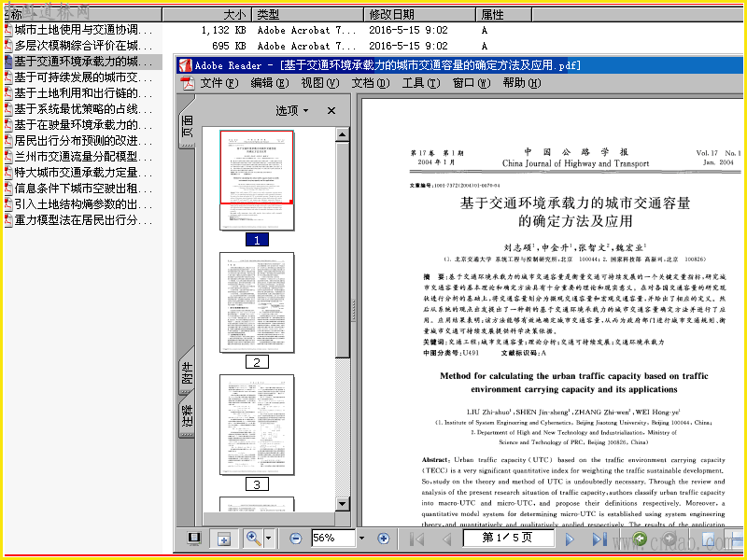747x560 pixels.
Task: Click the zoom in plus icon
Action: 383,539
